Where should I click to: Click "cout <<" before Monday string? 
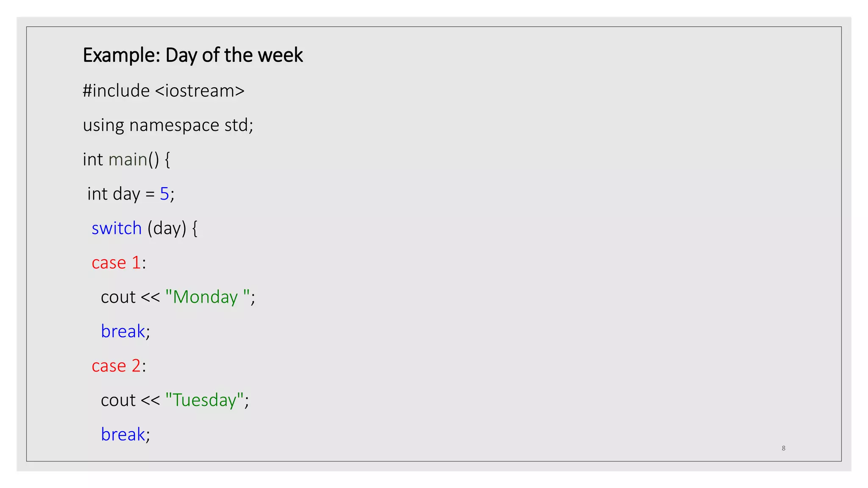(x=131, y=297)
